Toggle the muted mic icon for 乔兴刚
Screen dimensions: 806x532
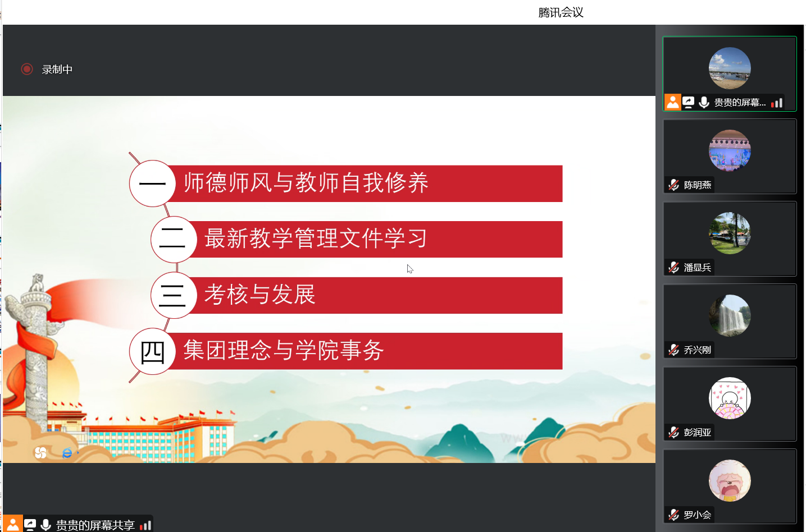pyautogui.click(x=674, y=350)
